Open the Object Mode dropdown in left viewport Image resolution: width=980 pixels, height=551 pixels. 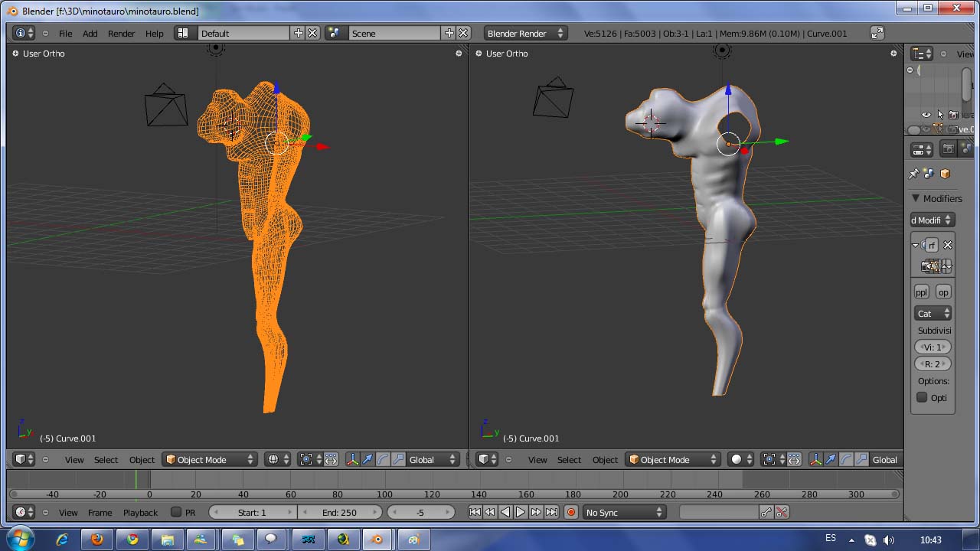(x=210, y=460)
